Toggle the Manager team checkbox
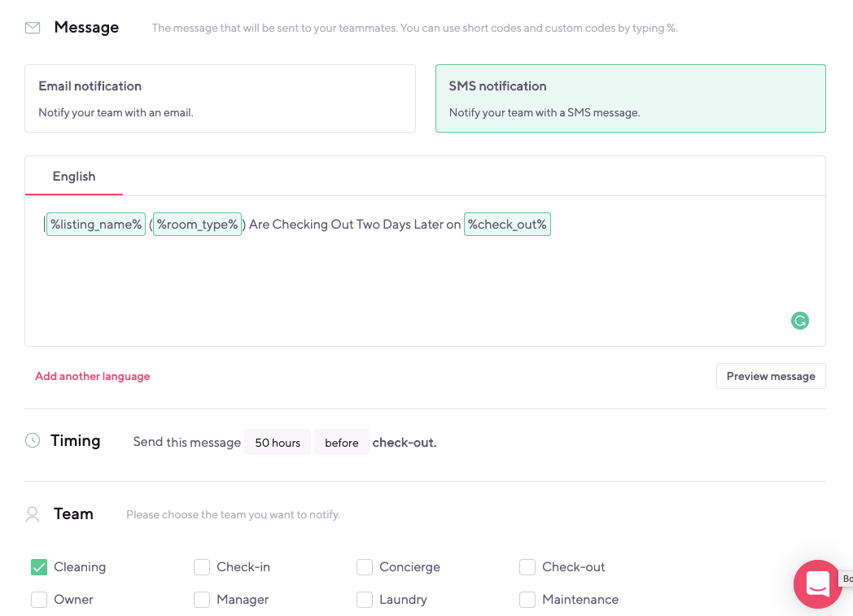 (202, 600)
